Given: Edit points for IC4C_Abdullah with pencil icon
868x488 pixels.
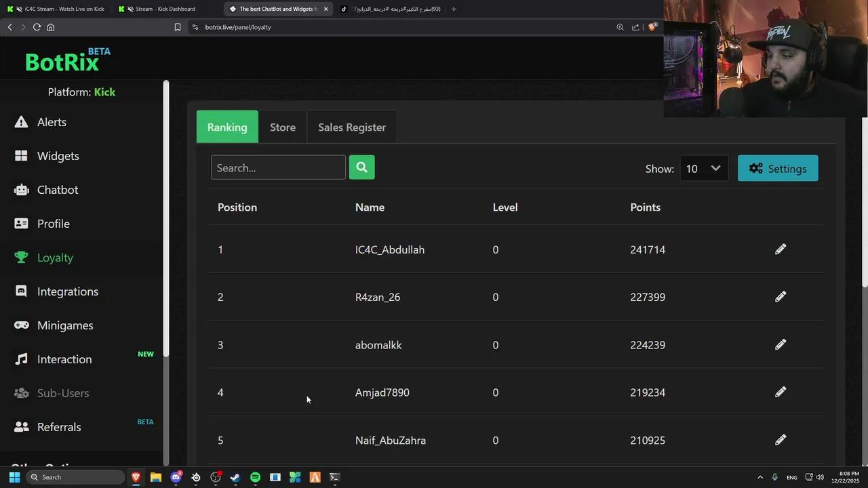Looking at the screenshot, I should click(x=781, y=249).
